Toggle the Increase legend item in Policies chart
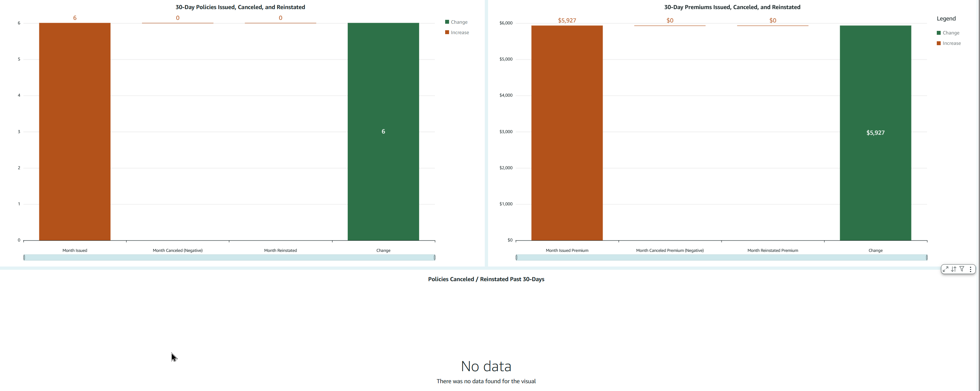The height and width of the screenshot is (391, 980). [x=459, y=33]
